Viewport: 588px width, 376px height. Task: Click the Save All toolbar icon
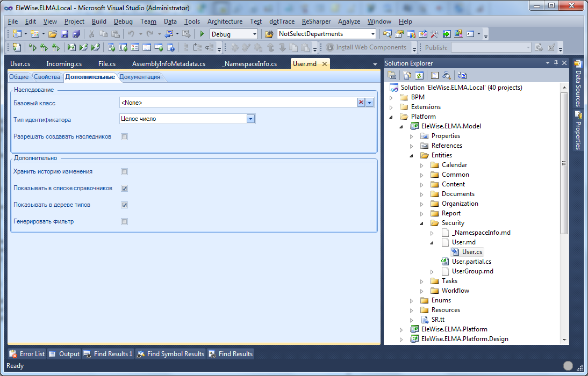point(76,34)
